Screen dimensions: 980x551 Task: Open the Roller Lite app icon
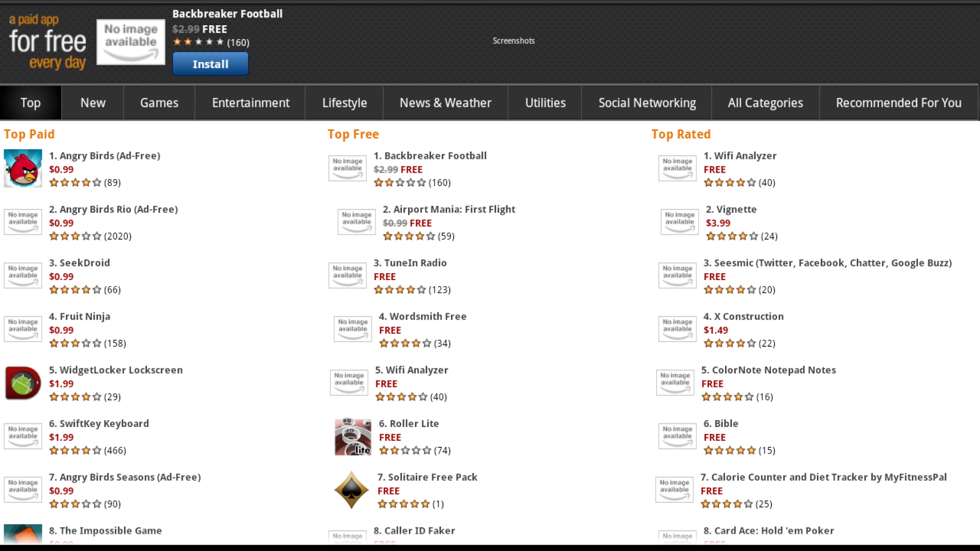click(x=352, y=437)
